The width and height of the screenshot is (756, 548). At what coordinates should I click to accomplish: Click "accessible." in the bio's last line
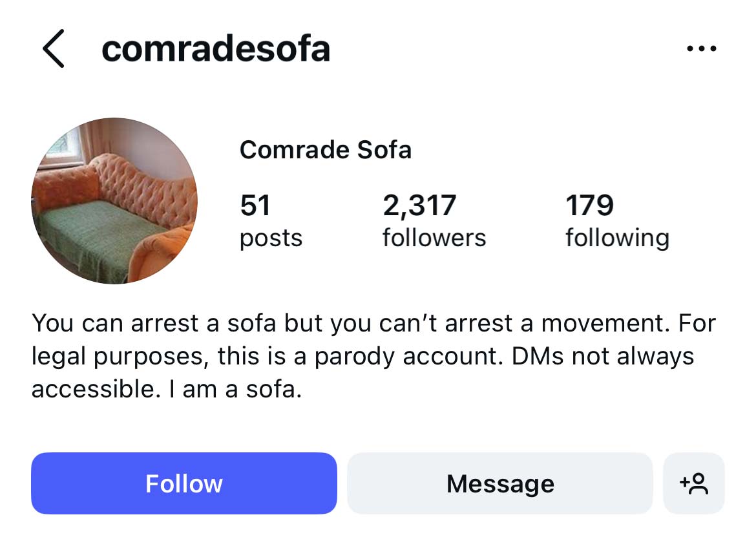coord(91,390)
